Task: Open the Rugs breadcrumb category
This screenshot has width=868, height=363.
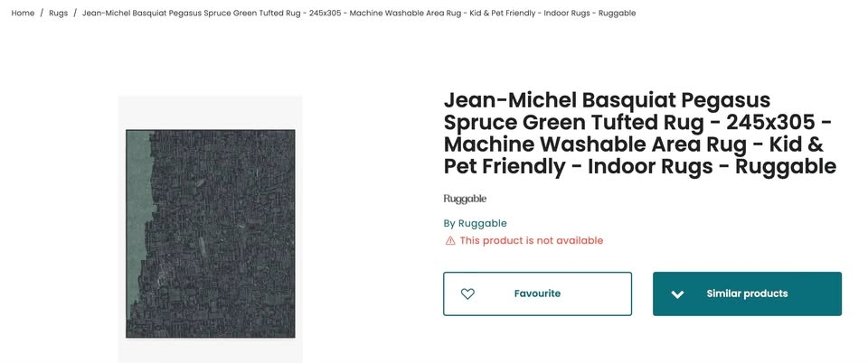Action: coord(58,14)
